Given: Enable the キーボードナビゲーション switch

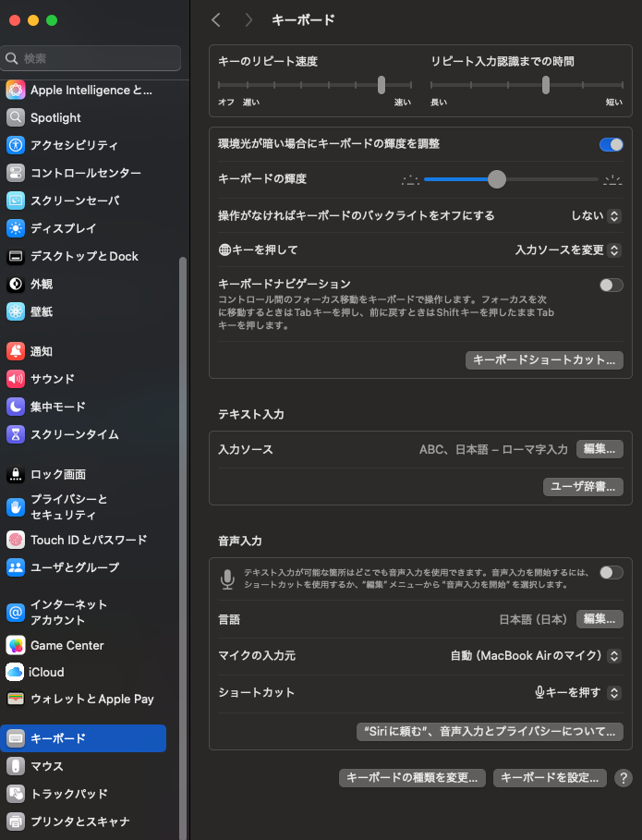Looking at the screenshot, I should pyautogui.click(x=611, y=285).
